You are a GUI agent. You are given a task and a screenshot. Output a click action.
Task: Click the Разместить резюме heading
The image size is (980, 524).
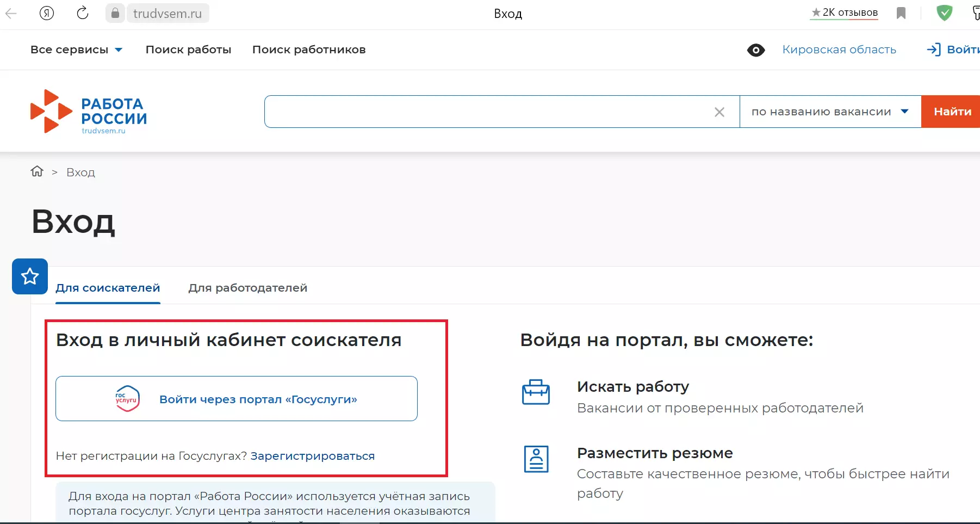click(x=655, y=453)
